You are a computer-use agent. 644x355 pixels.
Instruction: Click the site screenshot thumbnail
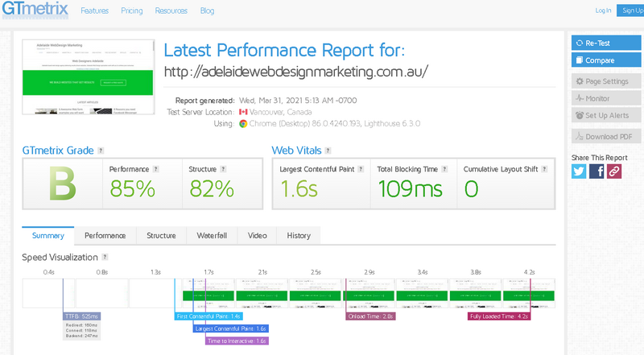[x=89, y=76]
